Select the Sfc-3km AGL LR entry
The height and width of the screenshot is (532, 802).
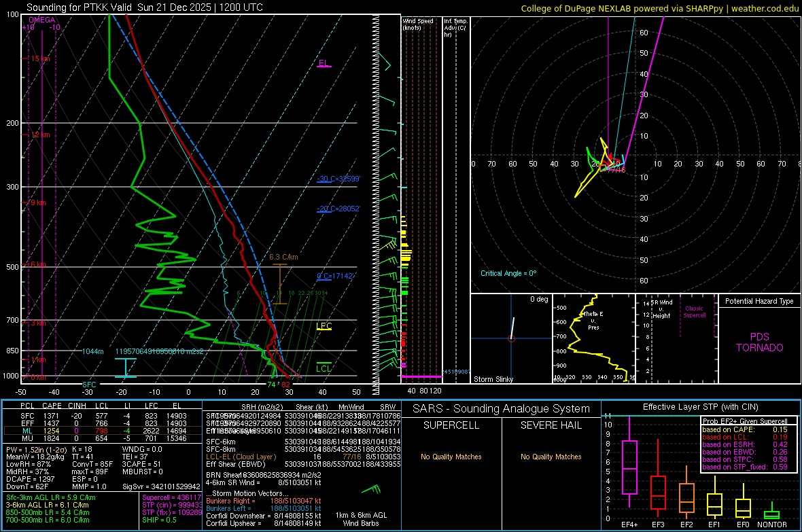[51, 497]
